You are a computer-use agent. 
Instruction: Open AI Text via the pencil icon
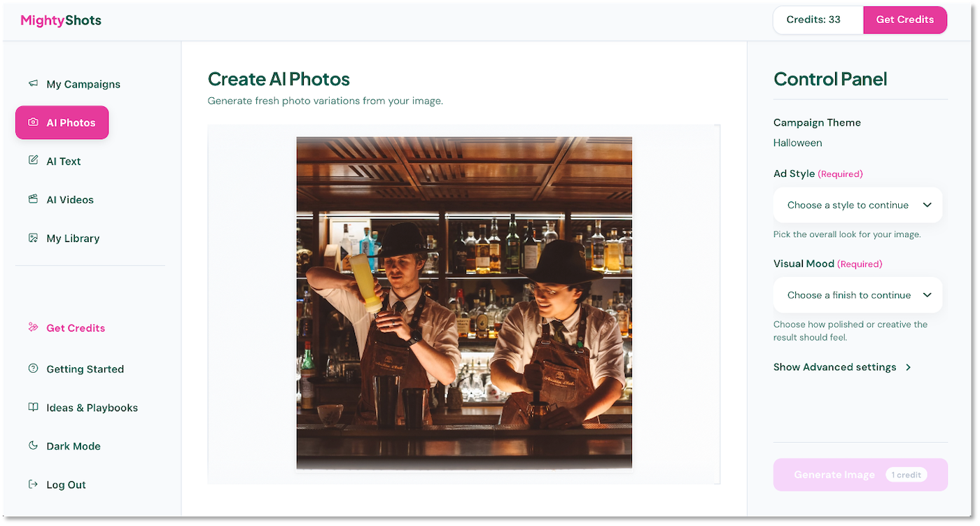pyautogui.click(x=33, y=160)
